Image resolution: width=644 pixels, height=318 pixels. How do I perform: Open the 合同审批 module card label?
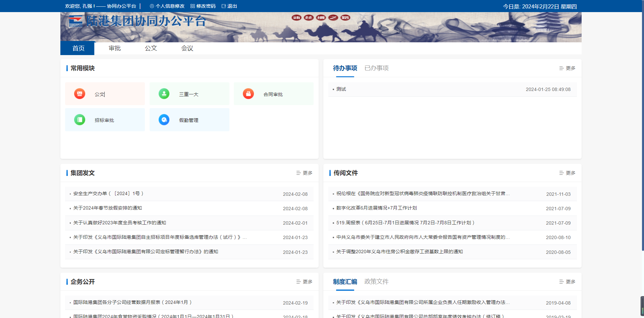coord(273,94)
